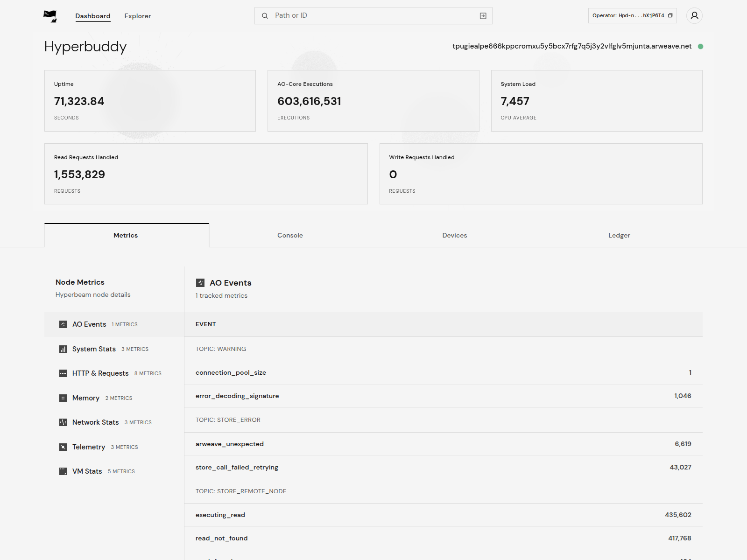Open the Ledger tab
This screenshot has width=747, height=560.
[619, 235]
